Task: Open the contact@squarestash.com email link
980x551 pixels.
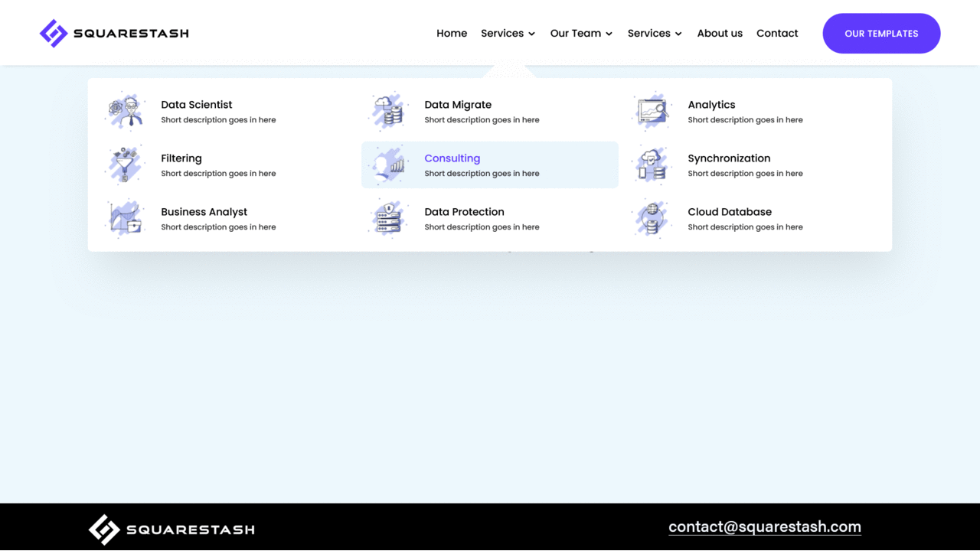Action: 764,527
